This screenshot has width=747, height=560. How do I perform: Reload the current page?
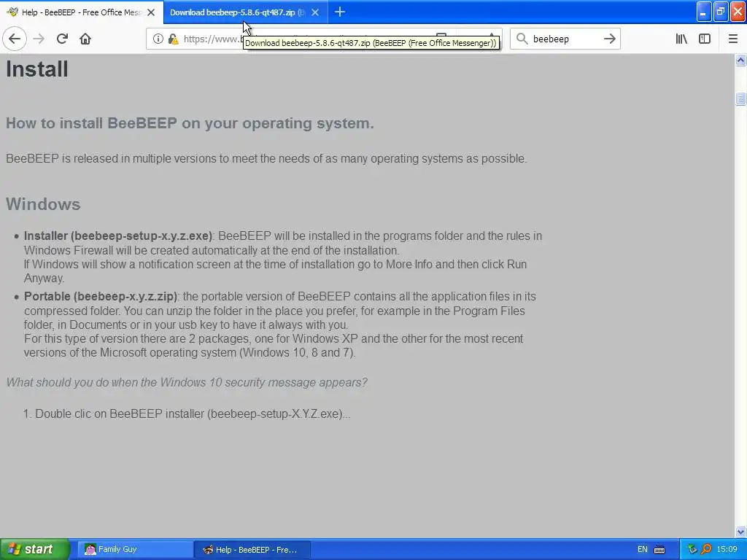pos(62,39)
